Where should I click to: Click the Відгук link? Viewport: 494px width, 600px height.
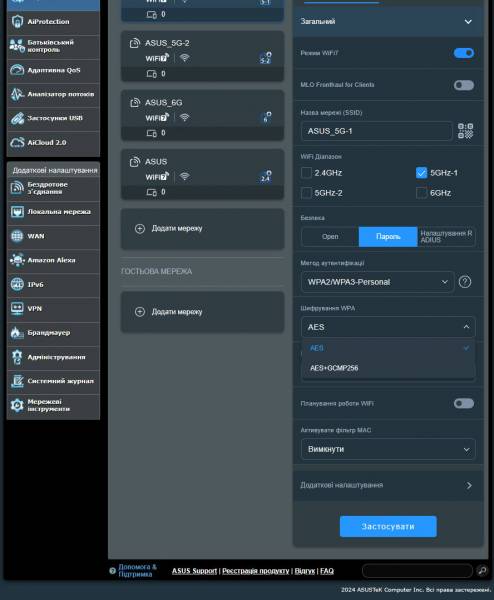pos(305,571)
